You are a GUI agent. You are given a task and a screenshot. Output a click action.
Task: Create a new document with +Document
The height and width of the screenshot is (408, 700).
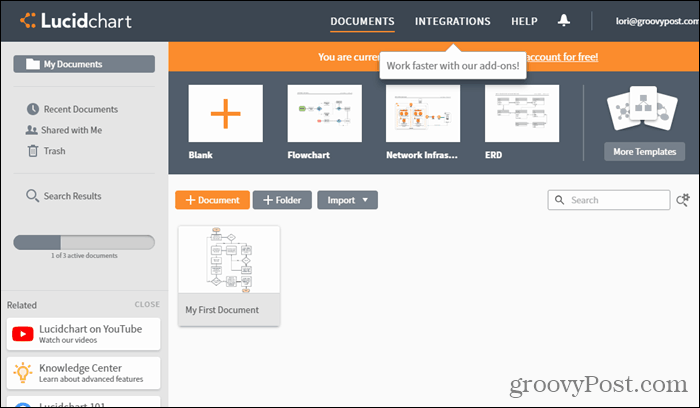pyautogui.click(x=212, y=200)
